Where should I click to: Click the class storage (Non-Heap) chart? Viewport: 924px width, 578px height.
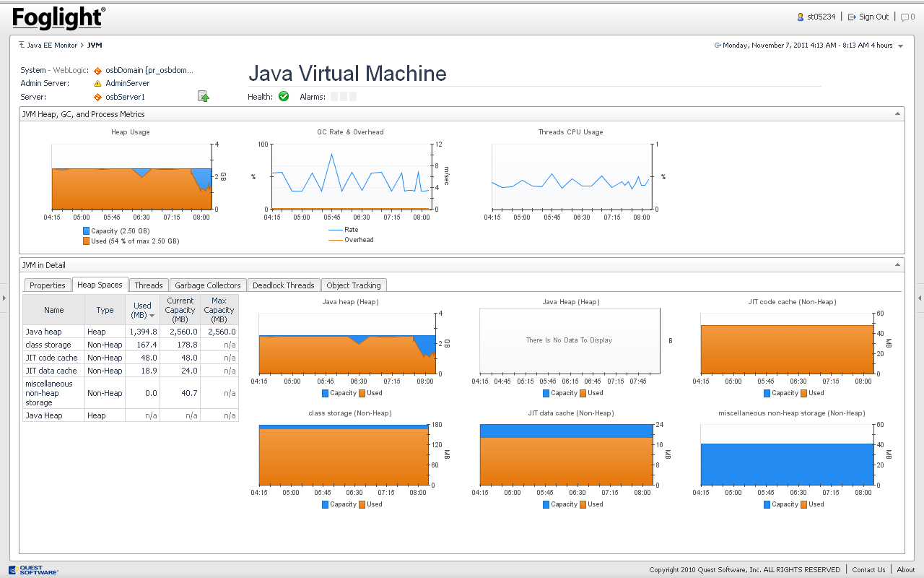point(345,455)
